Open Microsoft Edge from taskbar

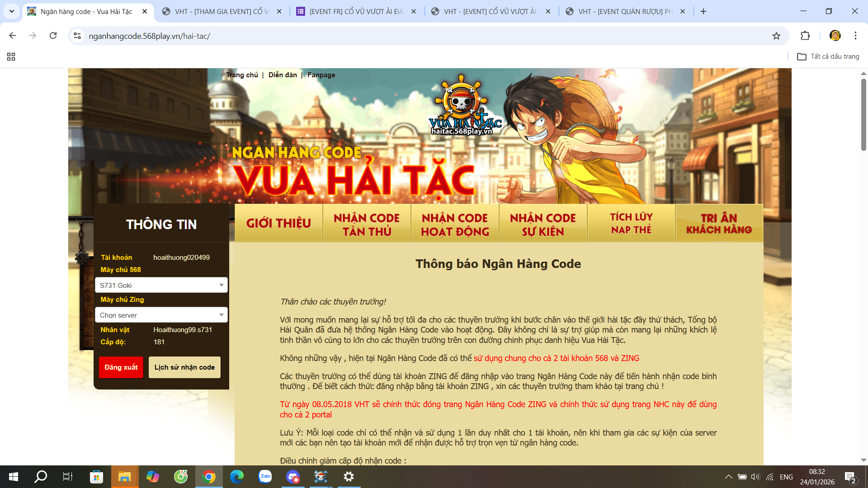tap(237, 477)
